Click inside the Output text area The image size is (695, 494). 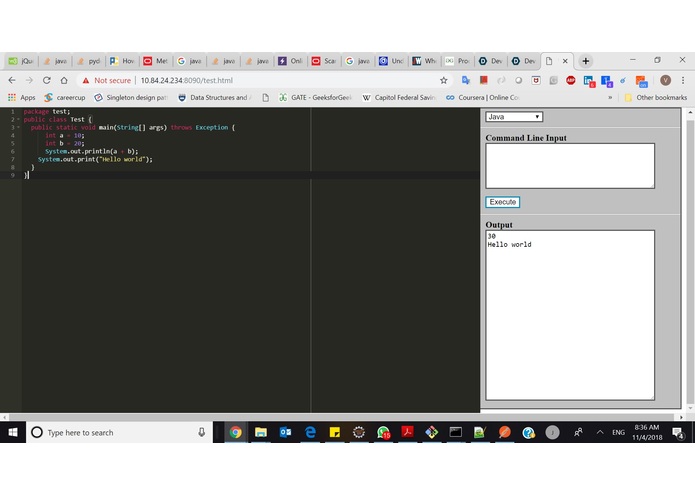click(570, 315)
